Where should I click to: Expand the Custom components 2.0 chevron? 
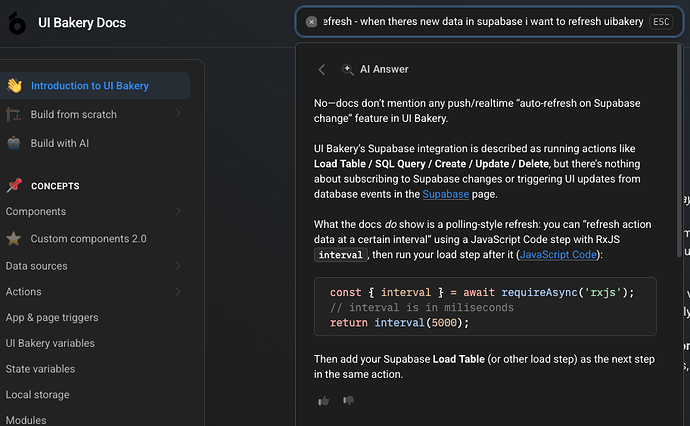[x=178, y=239]
